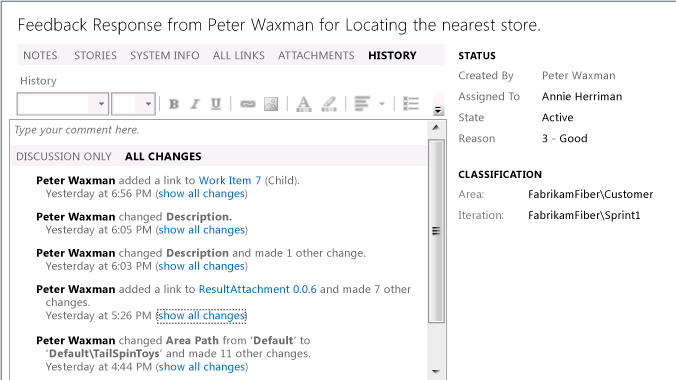Click the history vertical scrollbar thumb
The width and height of the screenshot is (676, 380).
tap(436, 231)
